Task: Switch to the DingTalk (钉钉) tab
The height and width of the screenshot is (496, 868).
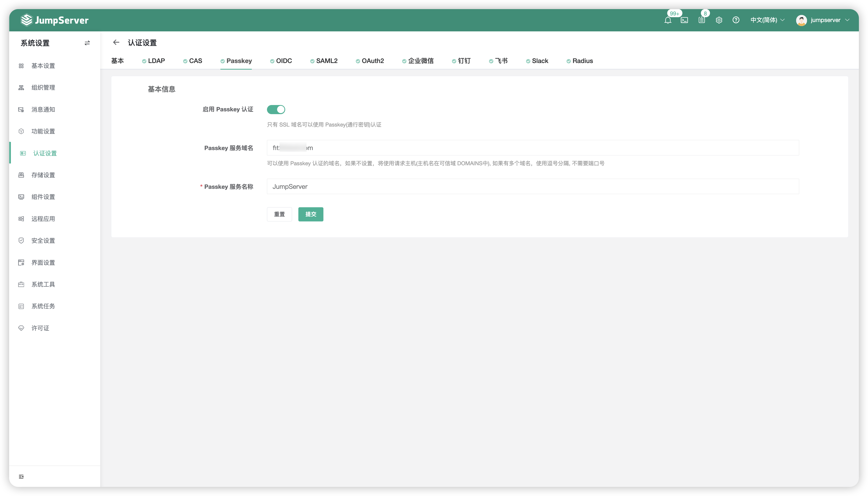Action: pos(461,61)
